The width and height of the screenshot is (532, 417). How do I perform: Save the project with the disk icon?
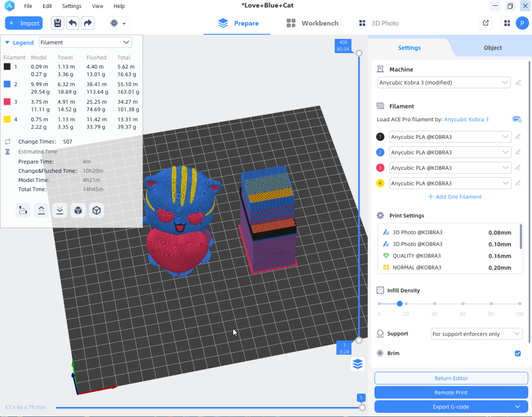pyautogui.click(x=57, y=23)
